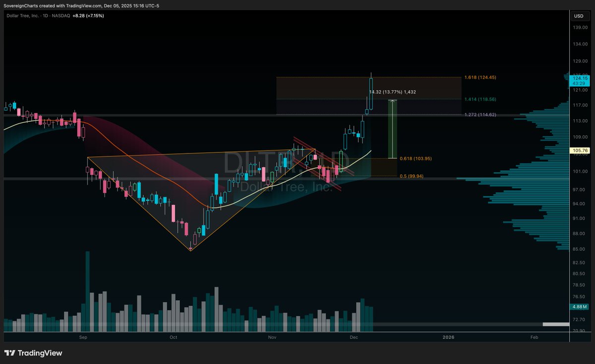Click the 134.00 price axis label
This screenshot has width=595, height=364.
coord(580,44)
